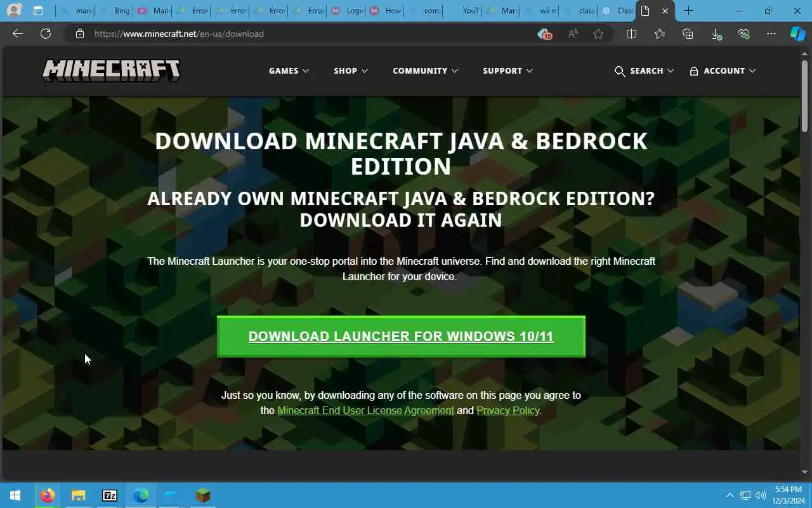Screen dimensions: 812x508
Task: Open the volume tray icon
Action: (761, 495)
